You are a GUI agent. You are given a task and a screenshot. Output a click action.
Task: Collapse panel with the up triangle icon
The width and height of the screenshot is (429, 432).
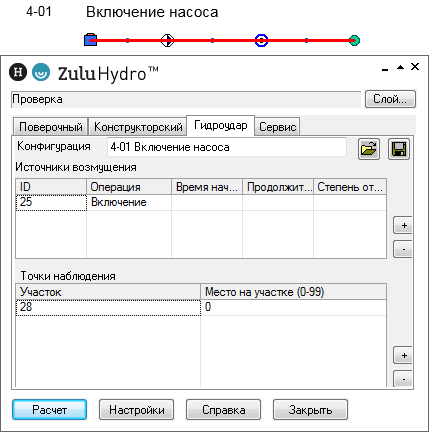(x=400, y=67)
